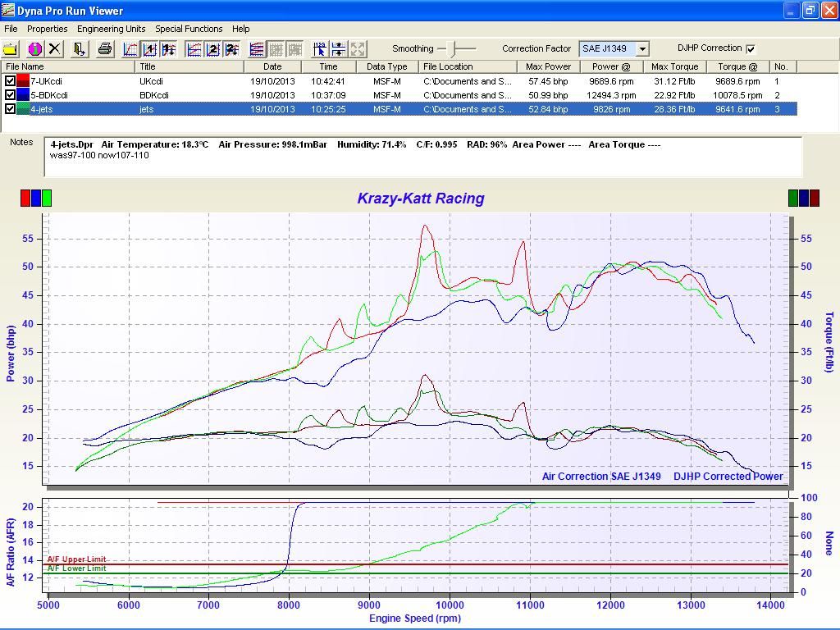Image resolution: width=840 pixels, height=630 pixels.
Task: Sort runs by File Name column header
Action: tap(68, 66)
